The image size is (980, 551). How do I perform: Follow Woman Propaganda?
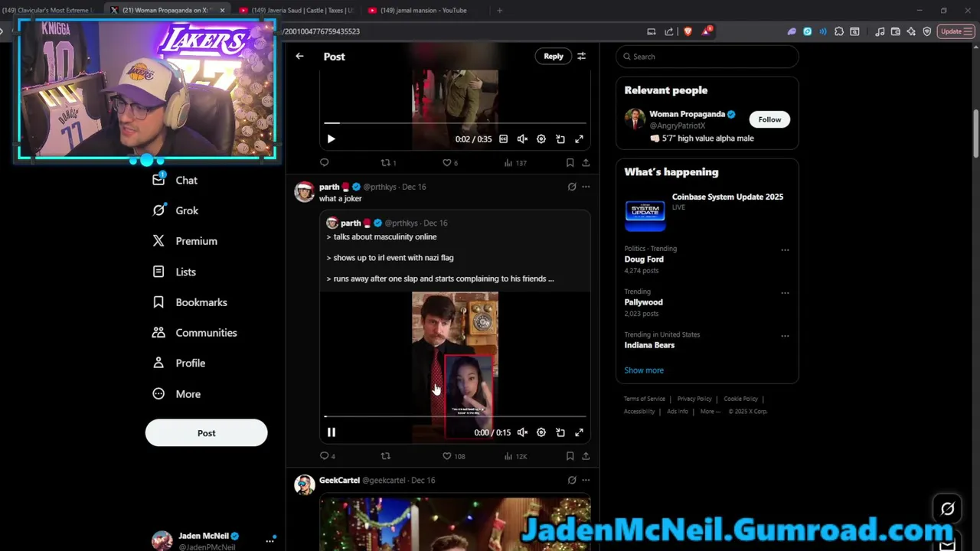[769, 119]
